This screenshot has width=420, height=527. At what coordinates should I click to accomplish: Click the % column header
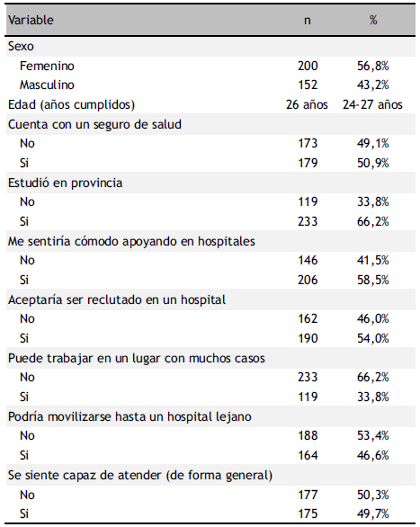point(373,20)
